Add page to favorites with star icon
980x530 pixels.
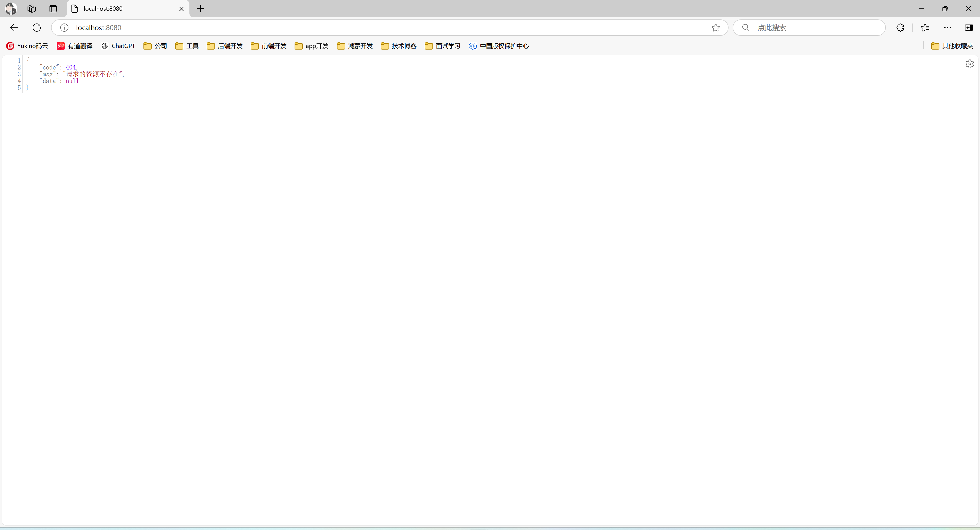point(716,27)
